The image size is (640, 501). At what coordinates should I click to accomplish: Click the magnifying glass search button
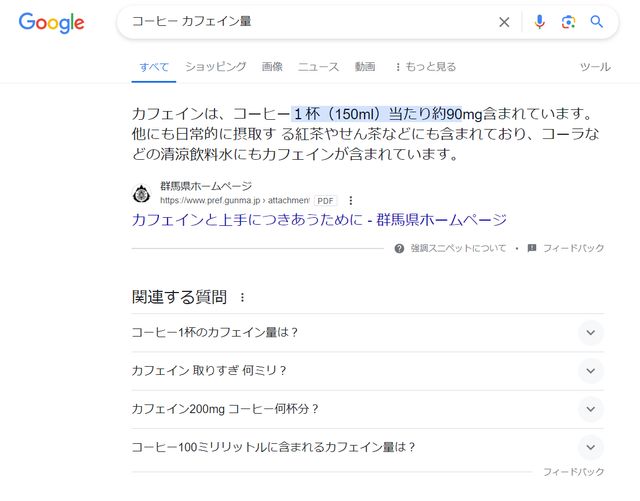coord(597,22)
